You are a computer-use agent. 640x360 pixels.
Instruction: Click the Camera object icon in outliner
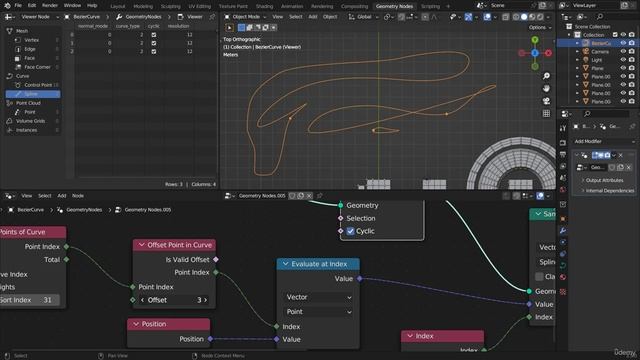tap(586, 51)
